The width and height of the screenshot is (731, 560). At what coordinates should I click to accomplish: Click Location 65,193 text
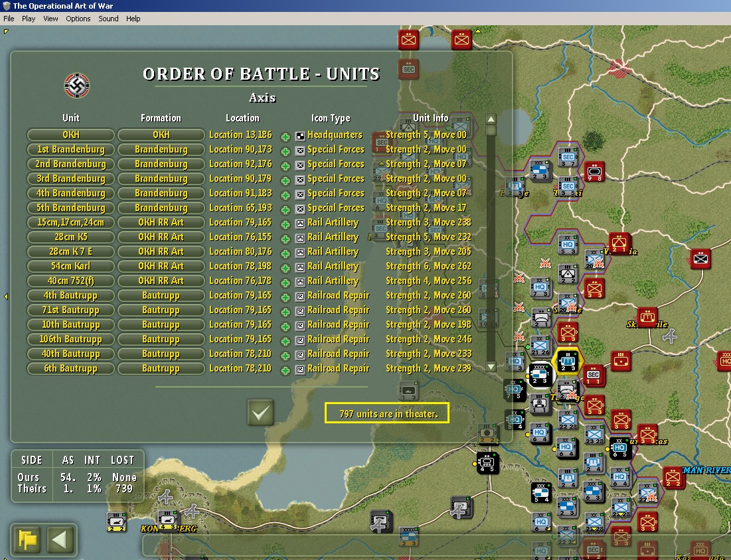240,208
